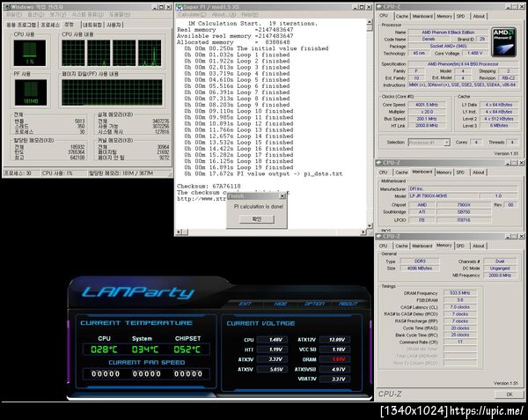528x420 pixels.
Task: Click the CAS# Latency 7.0 clocks field
Action: 460,307
